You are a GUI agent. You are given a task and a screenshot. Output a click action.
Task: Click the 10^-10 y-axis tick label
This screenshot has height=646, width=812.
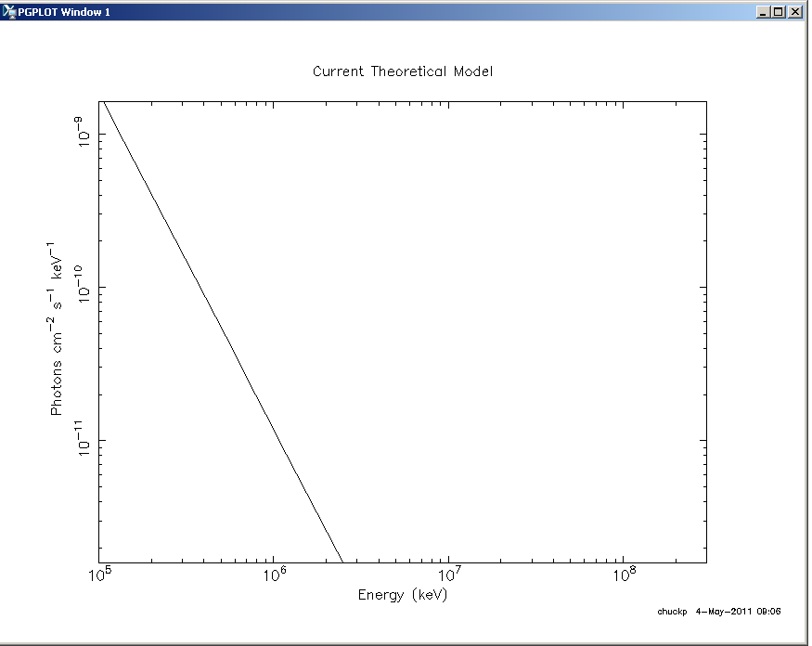click(x=82, y=283)
